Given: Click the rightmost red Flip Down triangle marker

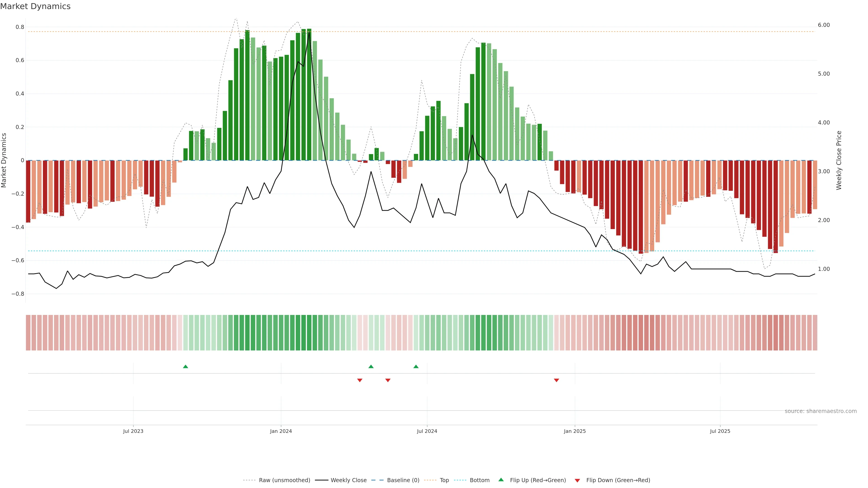Looking at the screenshot, I should coord(556,380).
